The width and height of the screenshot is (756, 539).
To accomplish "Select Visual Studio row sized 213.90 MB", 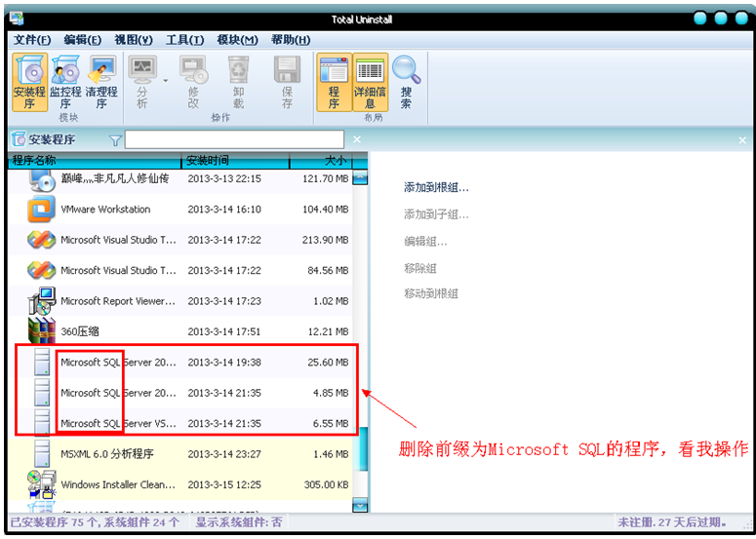I will pos(180,240).
